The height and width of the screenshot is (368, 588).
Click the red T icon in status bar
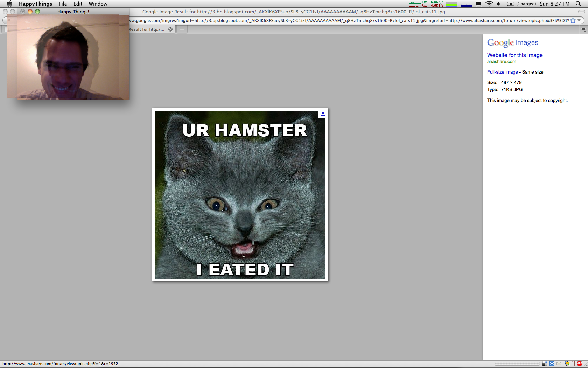pos(574,363)
